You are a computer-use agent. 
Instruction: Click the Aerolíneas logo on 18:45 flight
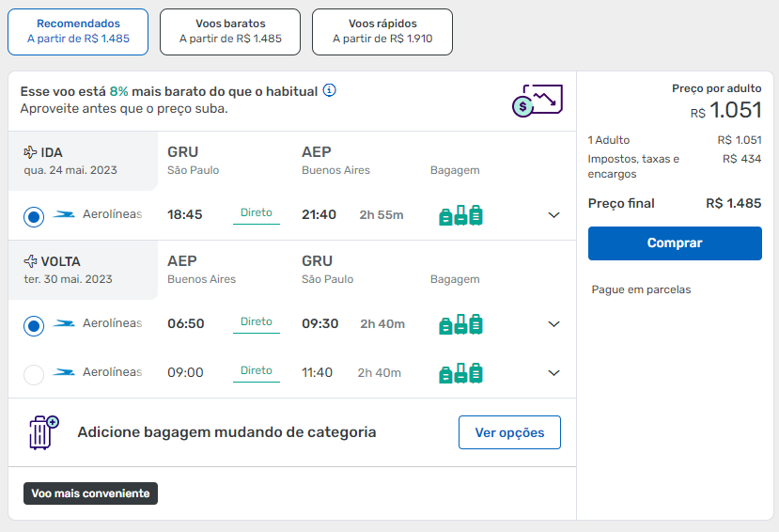click(65, 214)
